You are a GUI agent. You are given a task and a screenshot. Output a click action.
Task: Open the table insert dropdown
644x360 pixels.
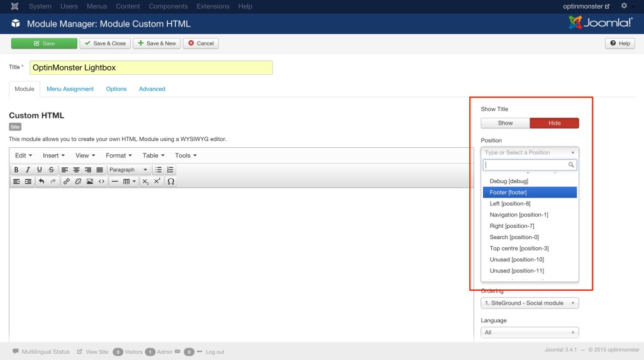130,181
